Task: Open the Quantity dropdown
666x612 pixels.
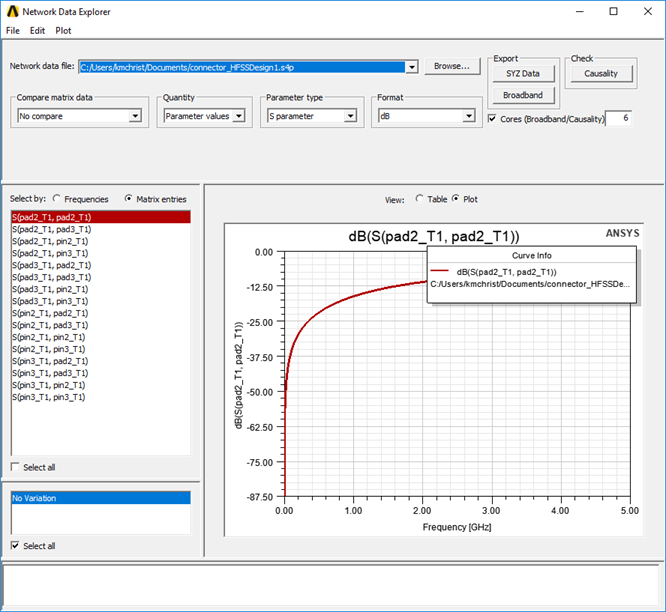Action: tap(237, 116)
